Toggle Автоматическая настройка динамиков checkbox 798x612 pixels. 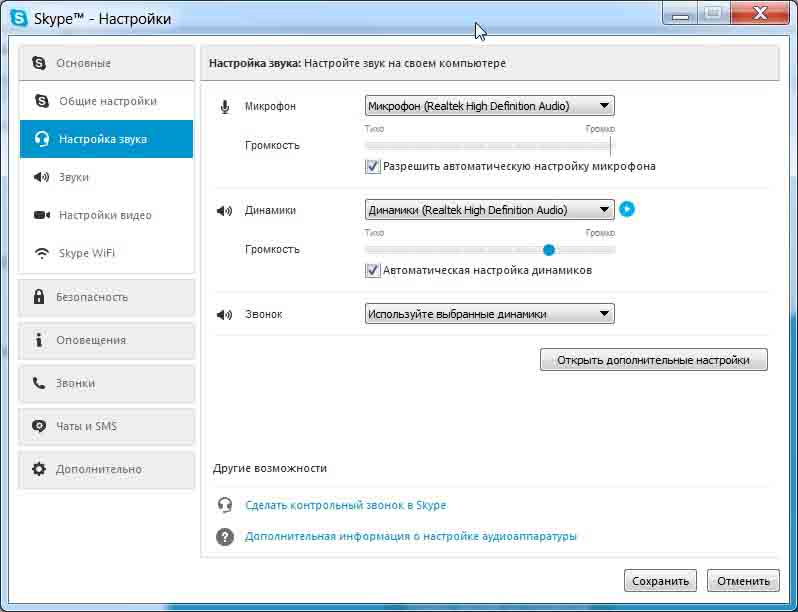pos(373,271)
